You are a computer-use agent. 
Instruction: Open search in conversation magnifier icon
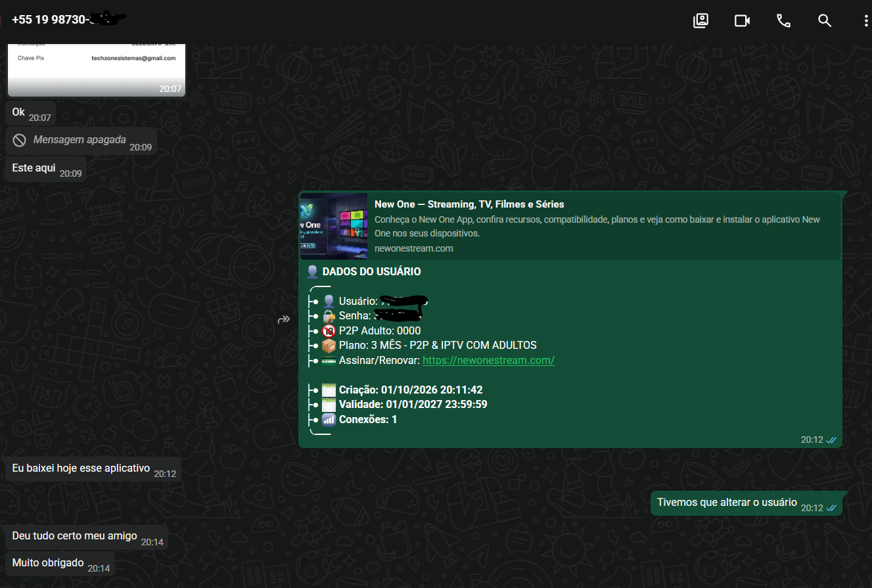[825, 20]
